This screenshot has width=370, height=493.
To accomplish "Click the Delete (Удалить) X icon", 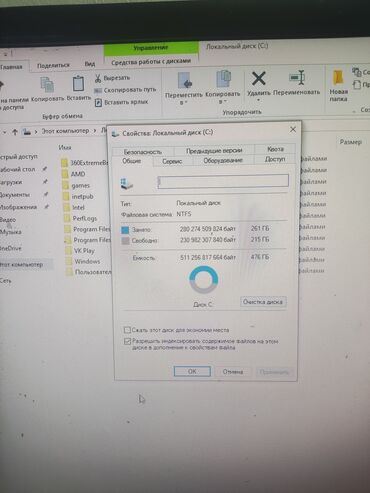I will pyautogui.click(x=258, y=79).
